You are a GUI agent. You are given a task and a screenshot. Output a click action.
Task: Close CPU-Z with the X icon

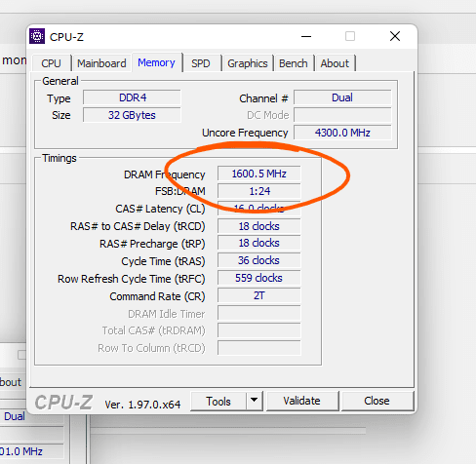[x=395, y=36]
